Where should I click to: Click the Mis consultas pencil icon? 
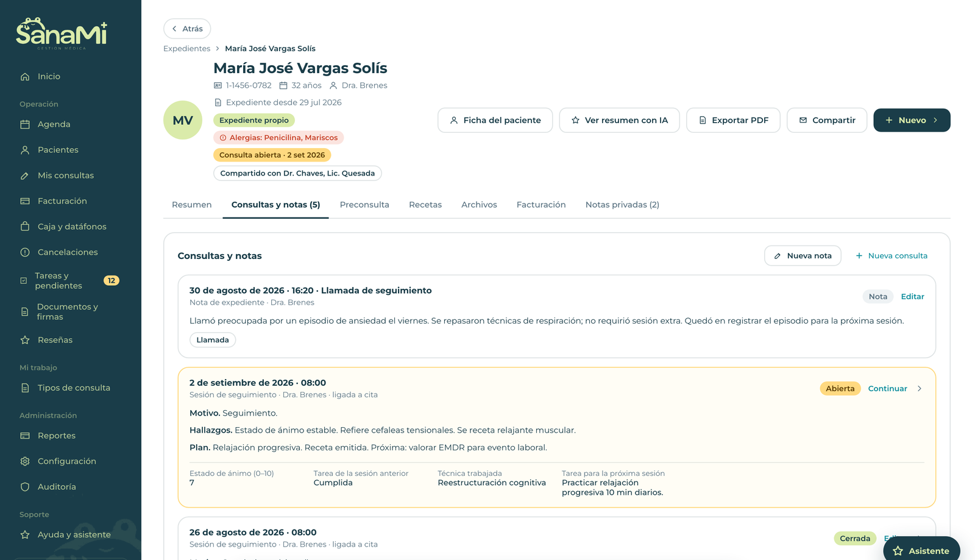(x=25, y=175)
